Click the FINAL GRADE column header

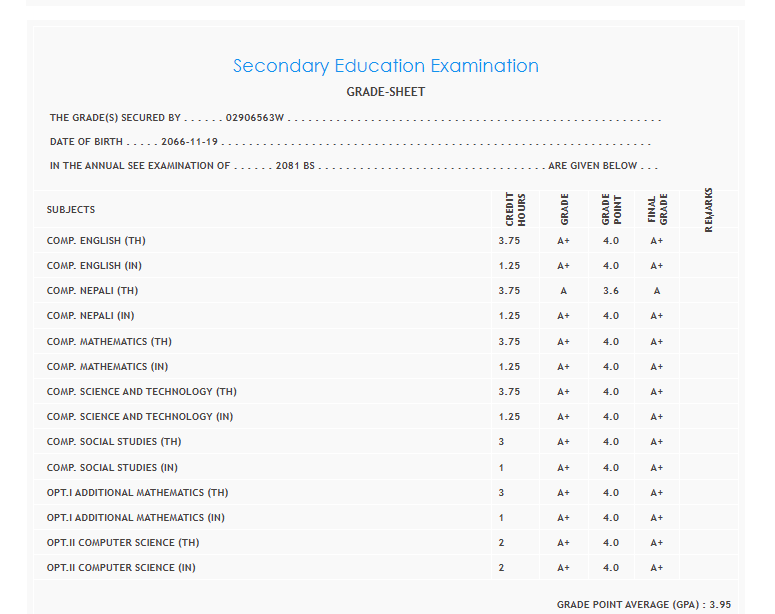(657, 210)
